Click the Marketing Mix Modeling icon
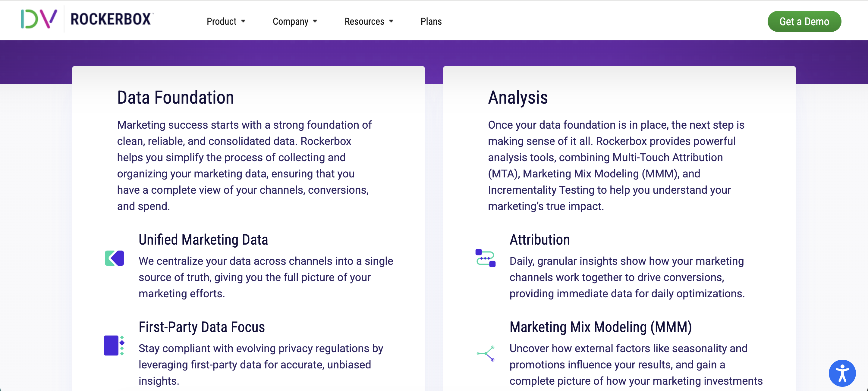Image resolution: width=868 pixels, height=391 pixels. pos(486,353)
